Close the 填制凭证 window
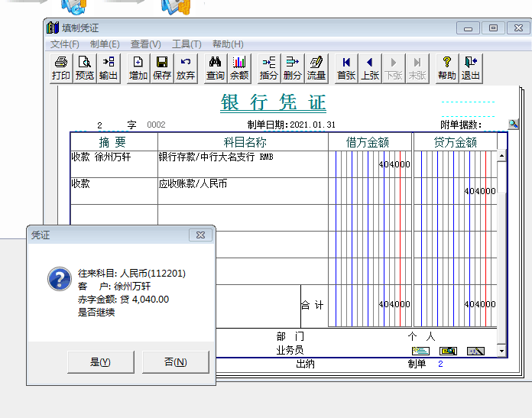Viewport: 532px width, 418px height. point(518,28)
